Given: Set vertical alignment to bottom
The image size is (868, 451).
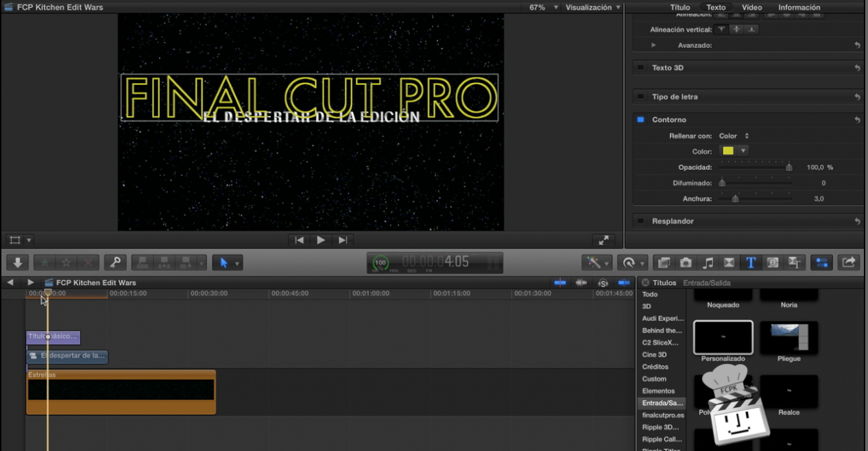Looking at the screenshot, I should tap(751, 29).
